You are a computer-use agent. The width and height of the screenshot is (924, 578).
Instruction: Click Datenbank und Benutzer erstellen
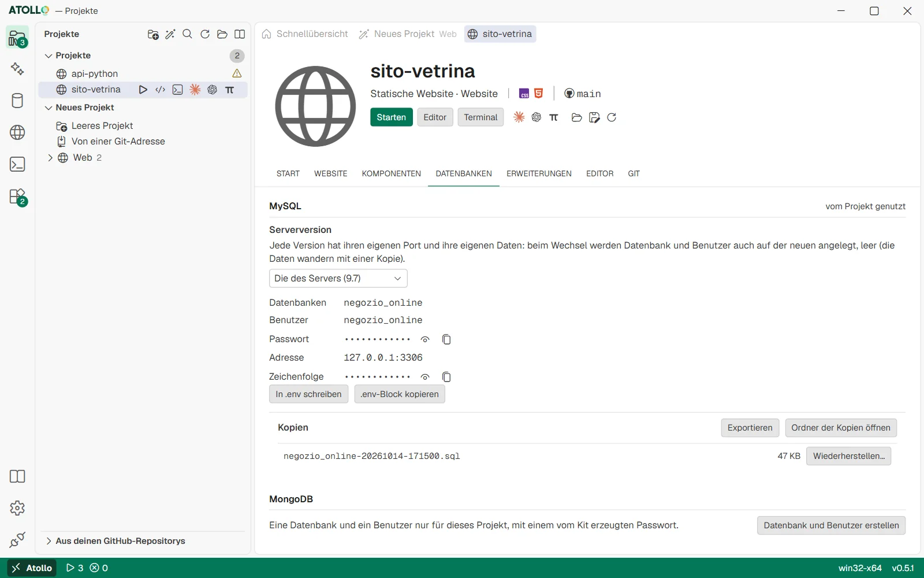pyautogui.click(x=831, y=525)
